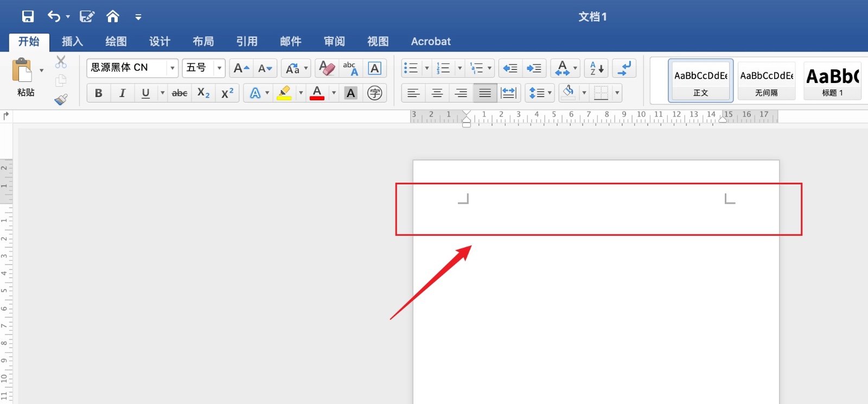Click the phonetic guide abc icon
Image resolution: width=868 pixels, height=404 pixels.
click(x=350, y=68)
